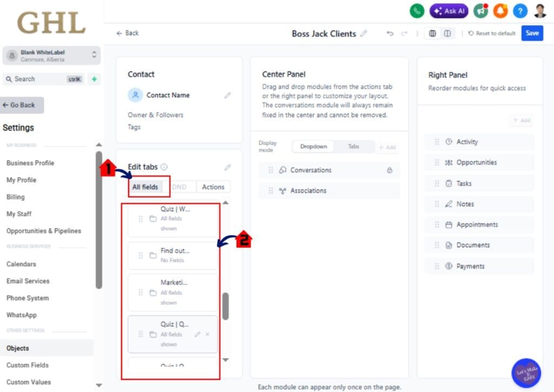Open help using the question mark icon
Viewport: 554px width, 392px height.
(x=520, y=11)
